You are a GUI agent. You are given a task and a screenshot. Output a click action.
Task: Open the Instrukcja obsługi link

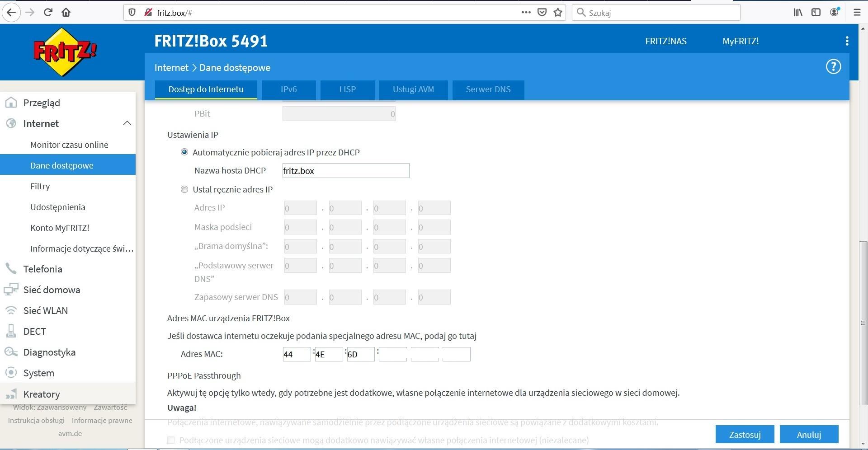(36, 420)
